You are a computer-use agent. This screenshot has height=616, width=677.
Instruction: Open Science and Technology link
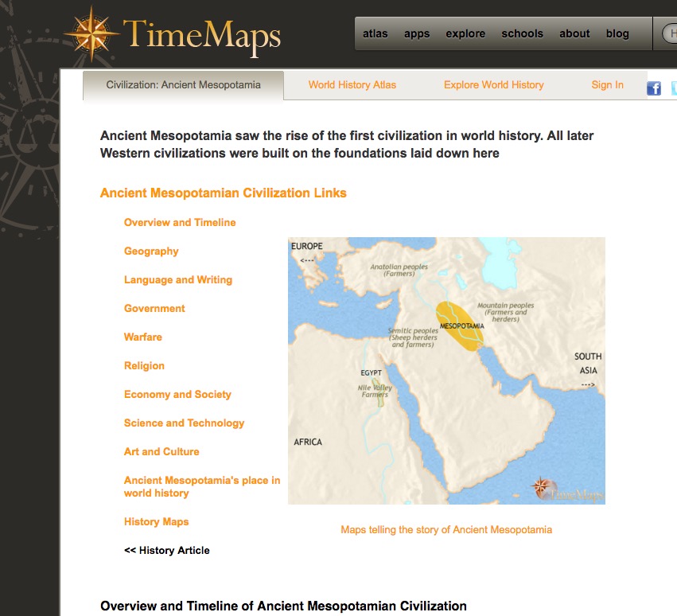click(x=184, y=423)
